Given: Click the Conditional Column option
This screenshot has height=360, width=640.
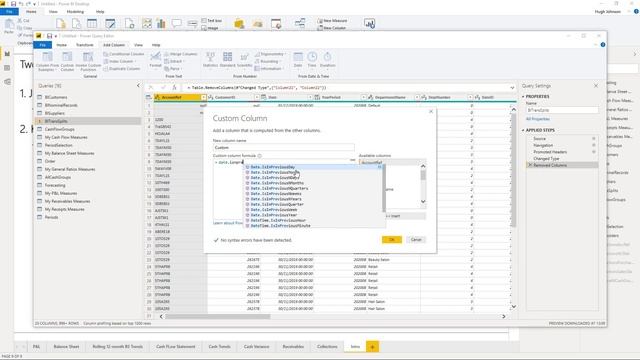Looking at the screenshot, I should [124, 54].
